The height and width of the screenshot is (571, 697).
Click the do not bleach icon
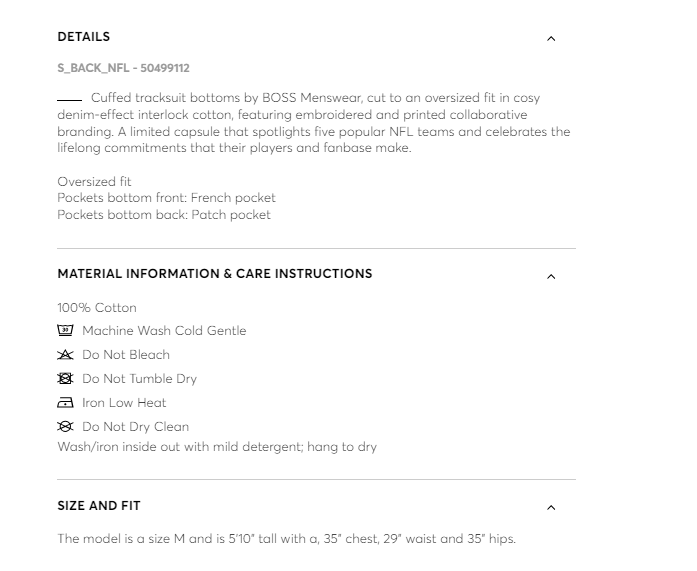(x=65, y=355)
